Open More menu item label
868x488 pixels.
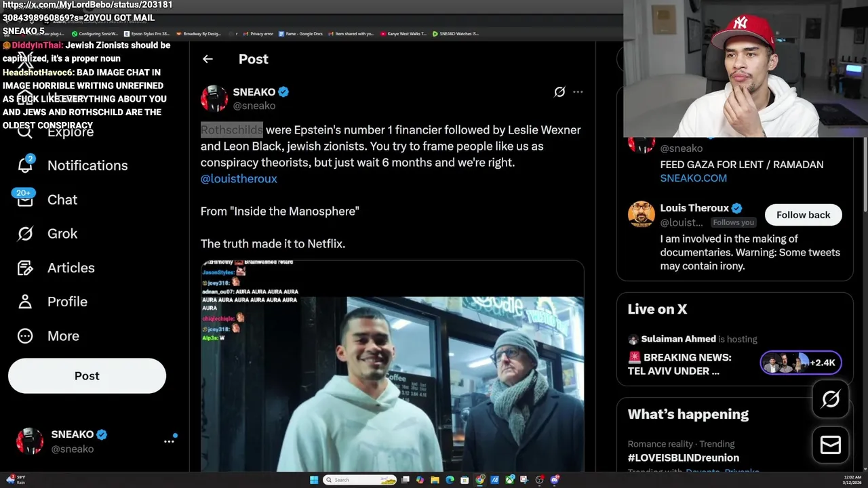coord(63,336)
